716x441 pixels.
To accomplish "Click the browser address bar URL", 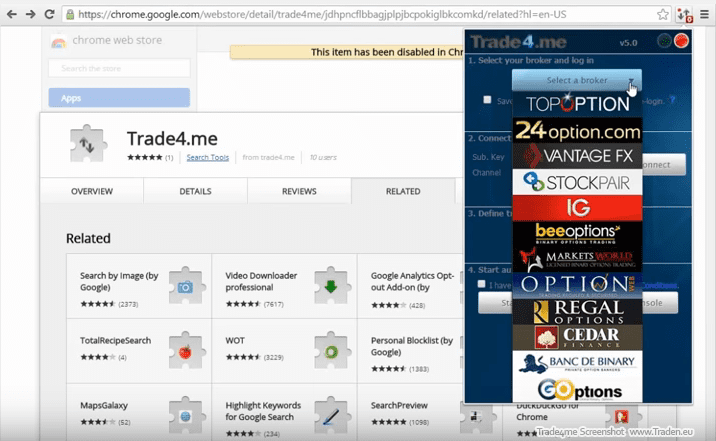I will pos(322,15).
